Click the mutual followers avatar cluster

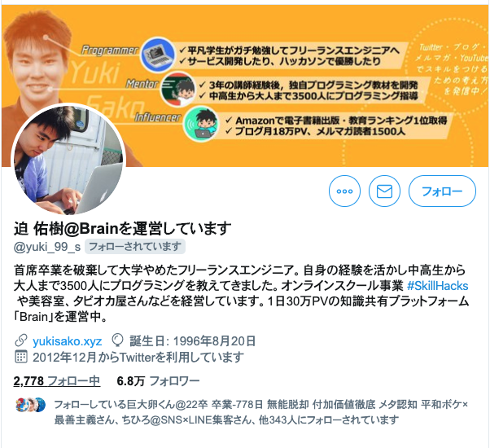click(x=31, y=405)
